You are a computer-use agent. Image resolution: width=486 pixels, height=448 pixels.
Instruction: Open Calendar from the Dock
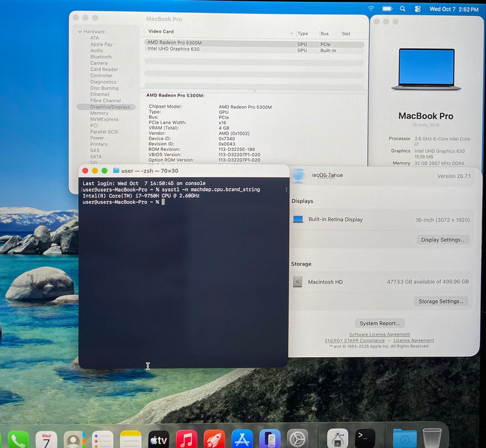(46, 440)
